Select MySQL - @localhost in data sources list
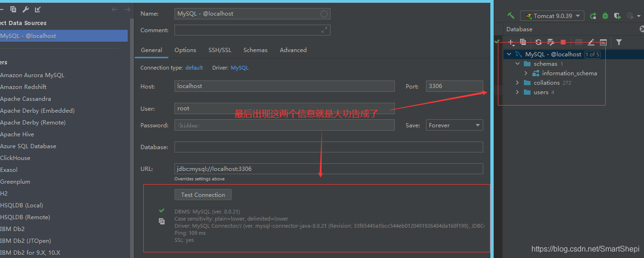The image size is (644, 258). 63,36
